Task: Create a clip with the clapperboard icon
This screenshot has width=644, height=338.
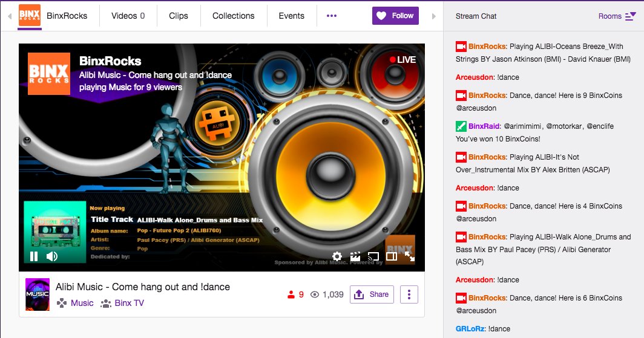Action: click(355, 256)
